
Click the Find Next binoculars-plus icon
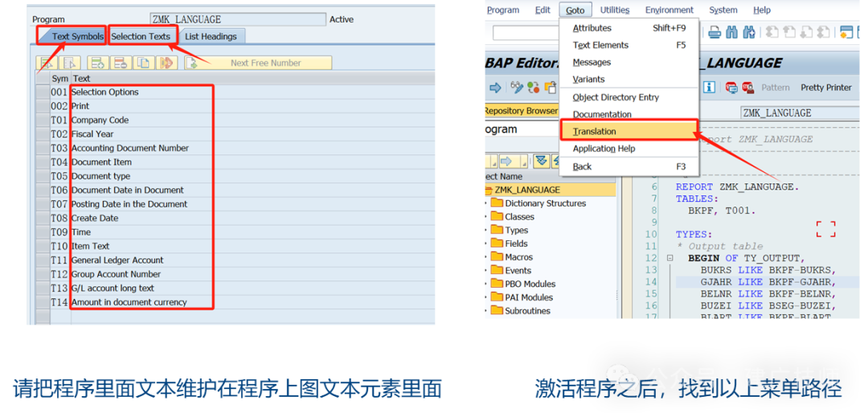pos(750,32)
